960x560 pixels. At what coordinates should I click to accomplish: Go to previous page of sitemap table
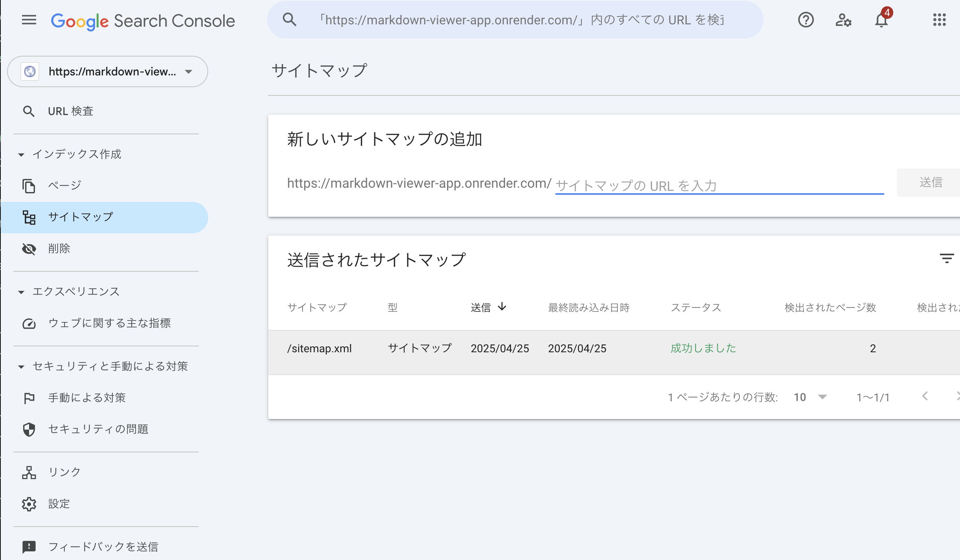pos(925,396)
